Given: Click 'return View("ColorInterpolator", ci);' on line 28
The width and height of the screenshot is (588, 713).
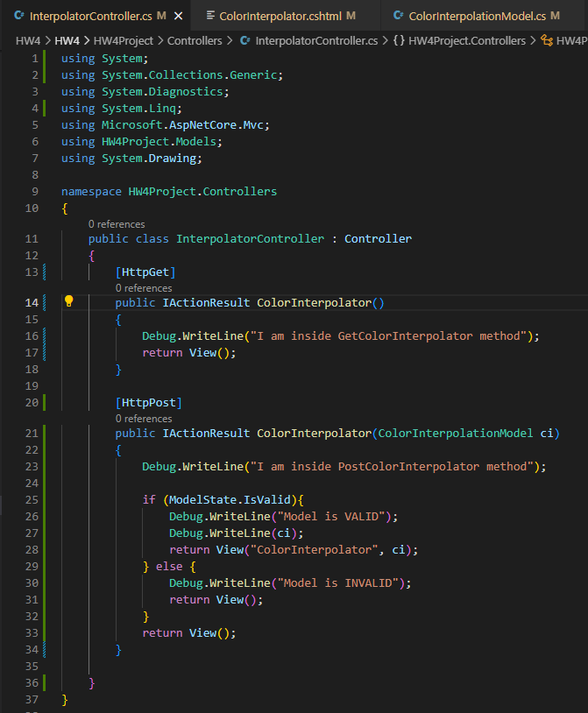Looking at the screenshot, I should (x=294, y=550).
